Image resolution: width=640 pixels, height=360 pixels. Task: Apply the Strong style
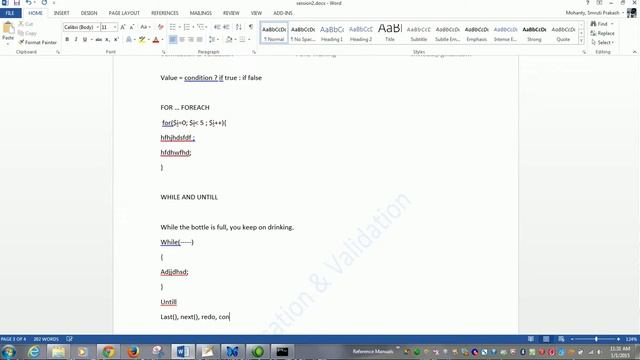tap(534, 33)
